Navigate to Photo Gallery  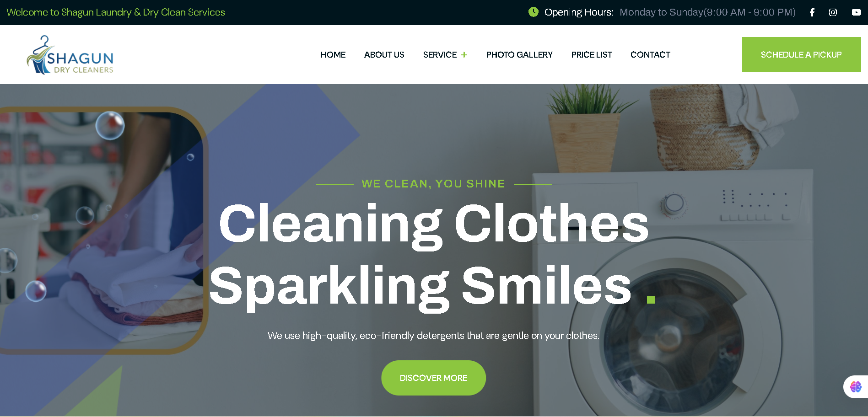point(519,55)
